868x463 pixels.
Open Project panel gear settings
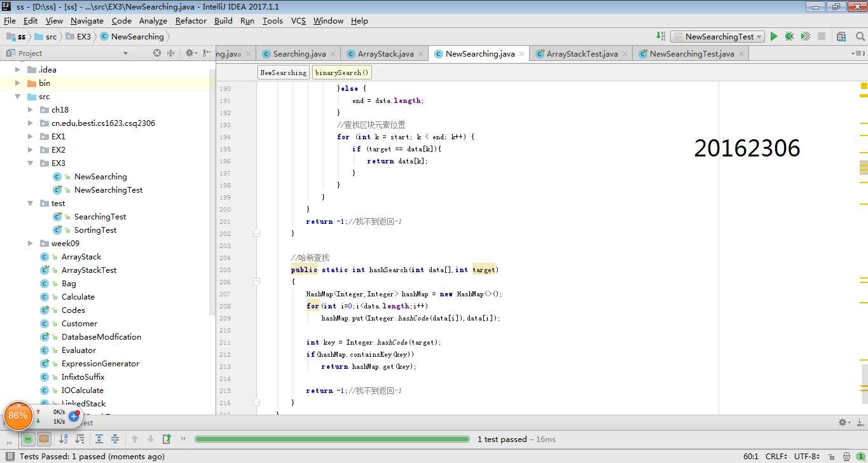tap(190, 53)
